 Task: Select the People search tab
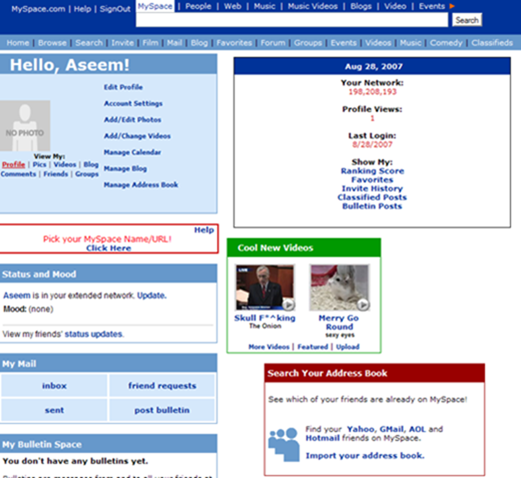pyautogui.click(x=198, y=6)
